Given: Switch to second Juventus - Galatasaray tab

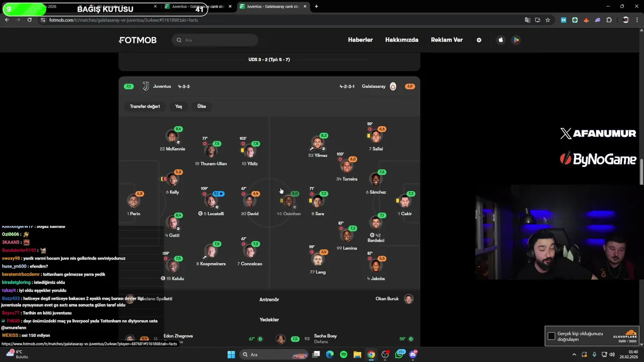Looking at the screenshot, I should (x=198, y=7).
